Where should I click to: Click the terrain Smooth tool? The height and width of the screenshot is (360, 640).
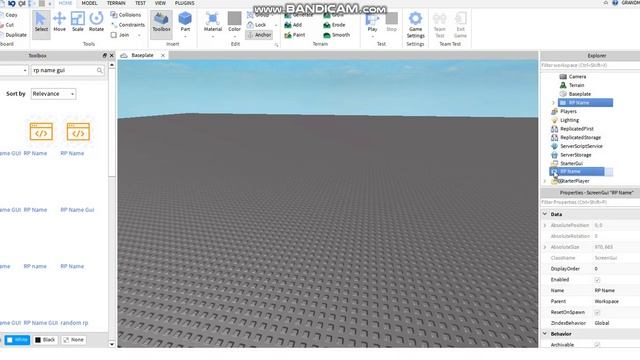coord(337,35)
